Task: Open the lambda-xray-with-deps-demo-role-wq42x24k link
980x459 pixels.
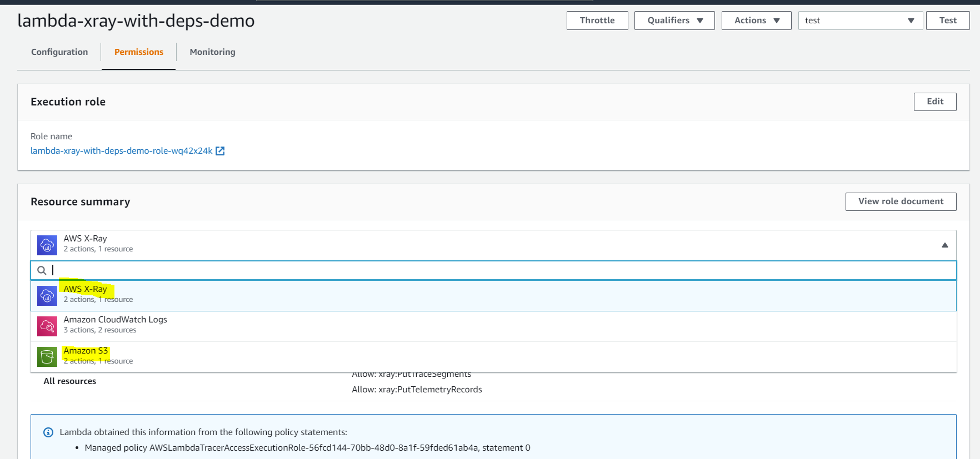Action: coord(122,151)
